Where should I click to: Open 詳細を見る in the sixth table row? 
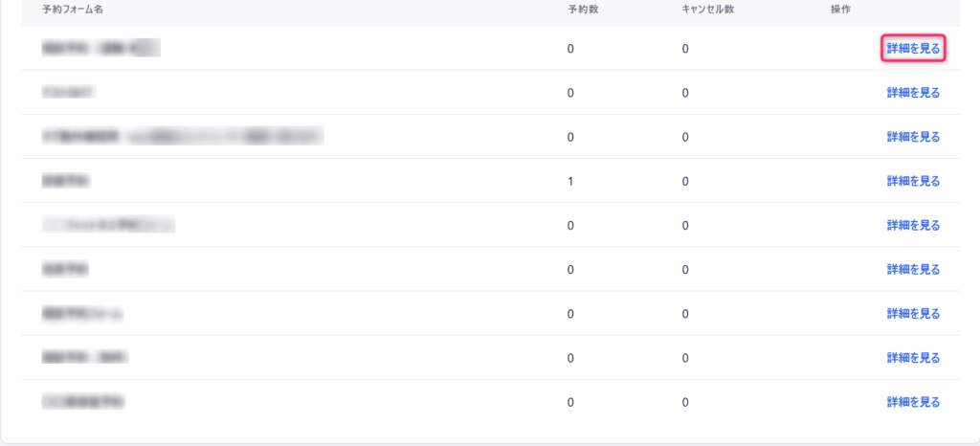click(x=913, y=270)
